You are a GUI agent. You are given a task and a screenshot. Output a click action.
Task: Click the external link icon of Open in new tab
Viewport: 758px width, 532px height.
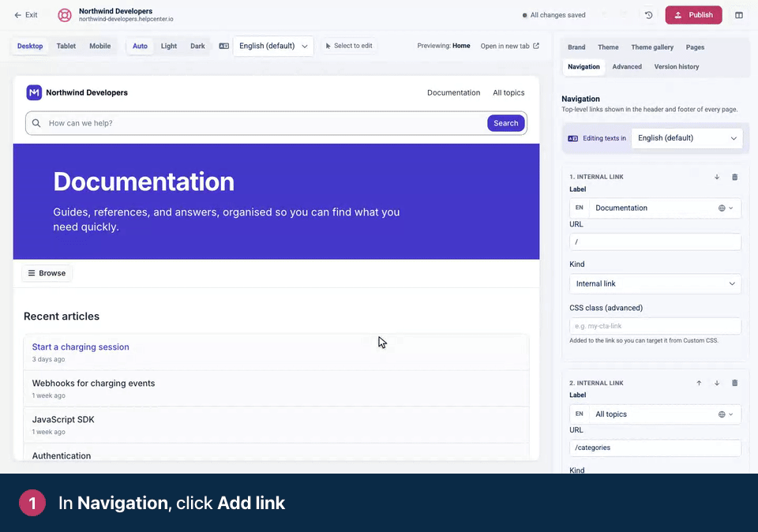(535, 46)
